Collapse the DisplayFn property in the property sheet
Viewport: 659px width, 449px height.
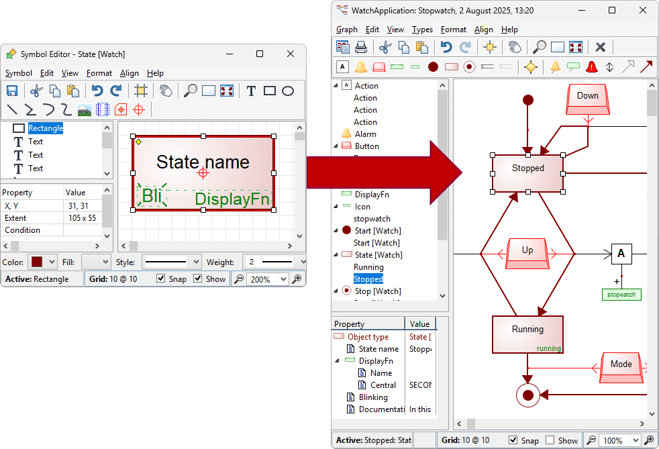pyautogui.click(x=337, y=361)
